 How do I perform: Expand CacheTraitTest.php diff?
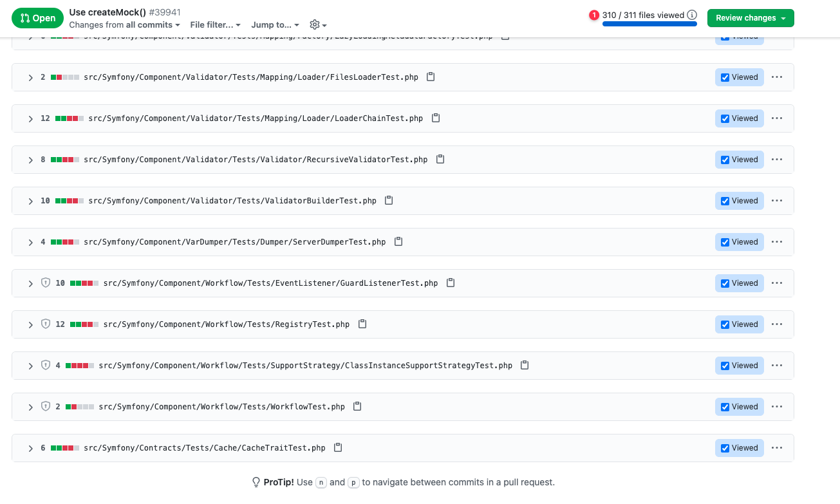tap(30, 448)
